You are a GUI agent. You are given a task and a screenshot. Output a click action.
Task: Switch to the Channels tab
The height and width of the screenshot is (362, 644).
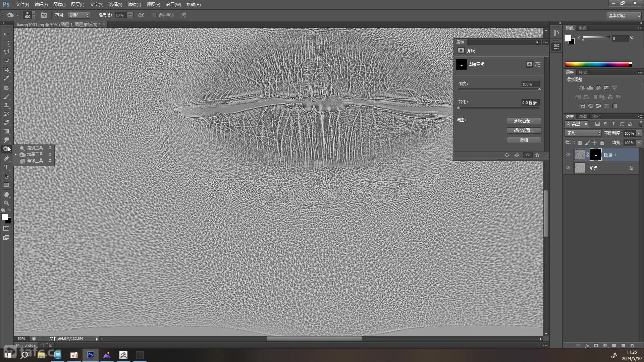(x=583, y=116)
